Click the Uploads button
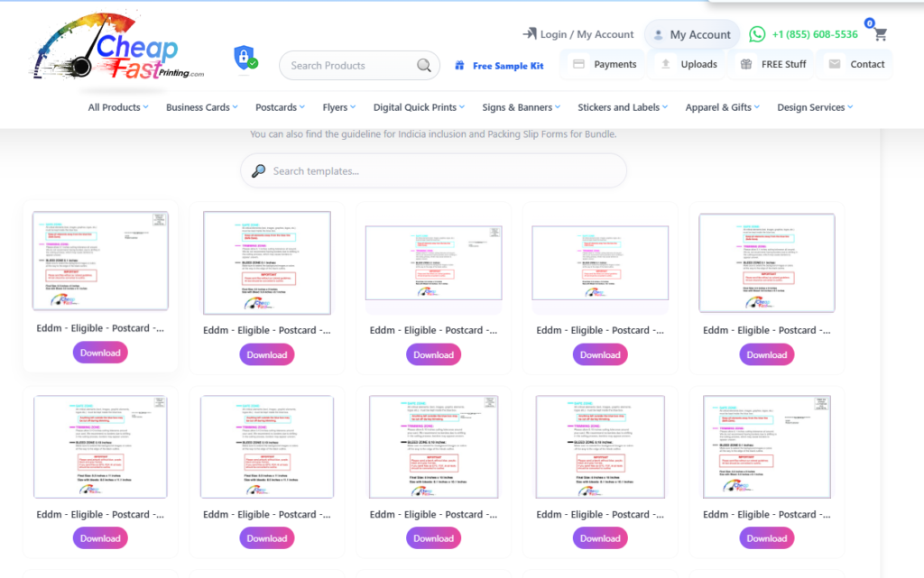 coord(688,64)
